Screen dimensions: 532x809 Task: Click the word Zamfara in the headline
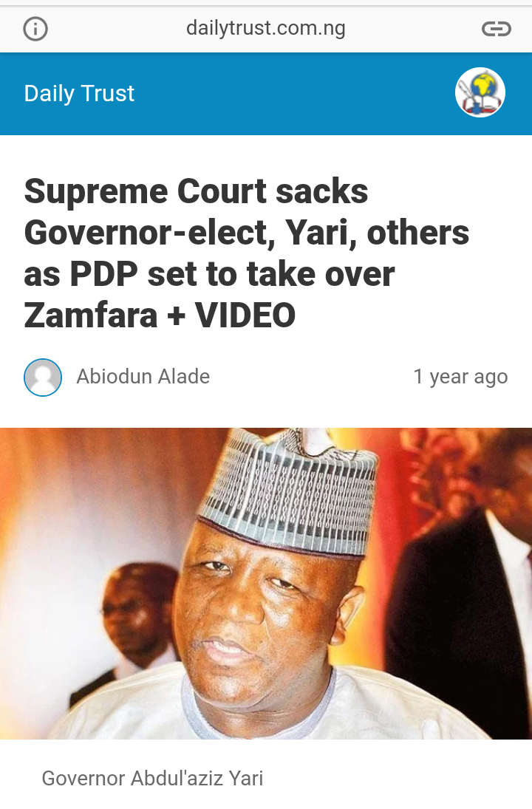91,315
